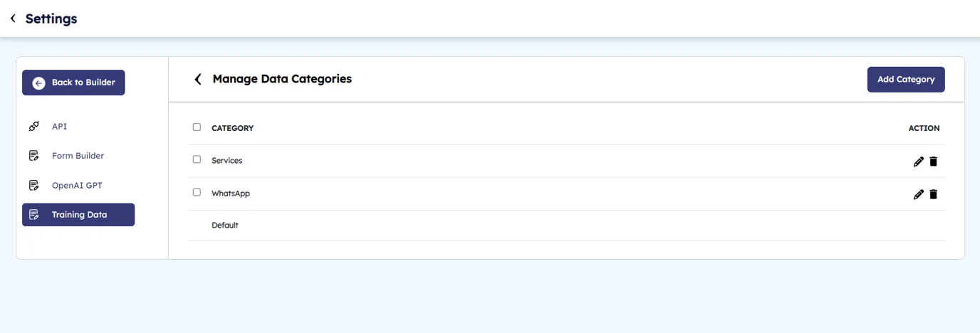Click the circled arrow icon on Back to Builder

point(38,83)
